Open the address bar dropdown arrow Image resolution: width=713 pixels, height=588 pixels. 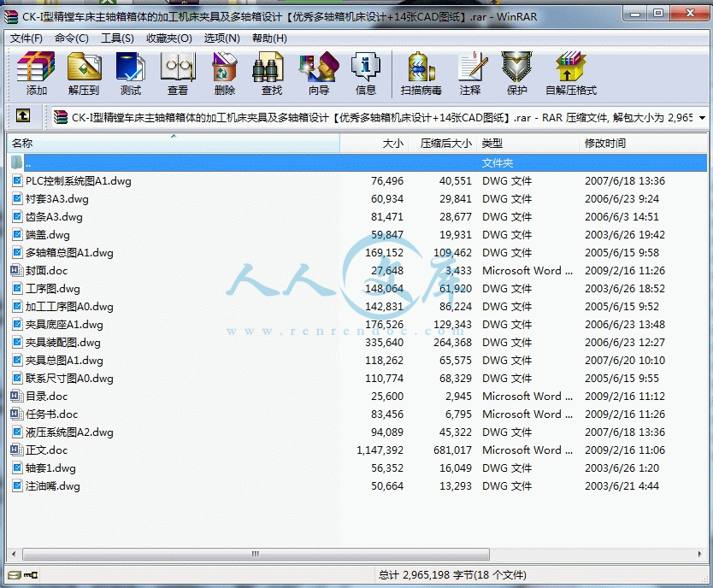(702, 118)
